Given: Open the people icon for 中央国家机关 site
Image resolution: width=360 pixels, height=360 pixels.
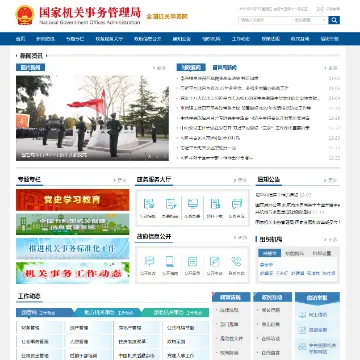Looking at the screenshot, I should (302, 347).
